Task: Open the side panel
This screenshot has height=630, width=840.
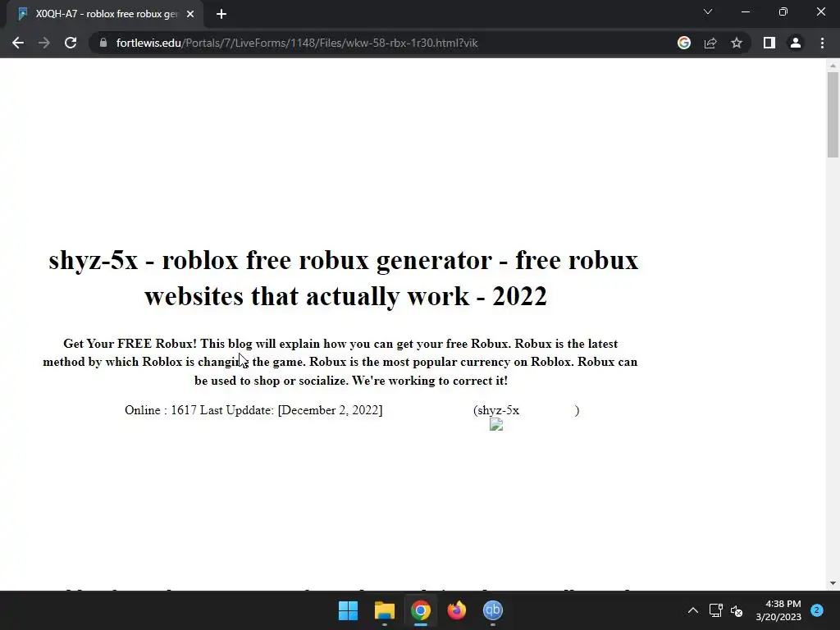Action: (769, 43)
